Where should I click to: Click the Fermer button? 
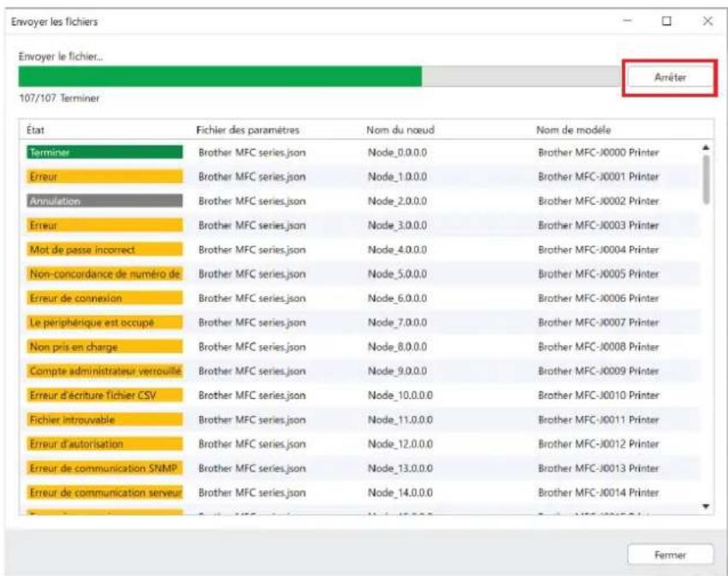(x=670, y=555)
